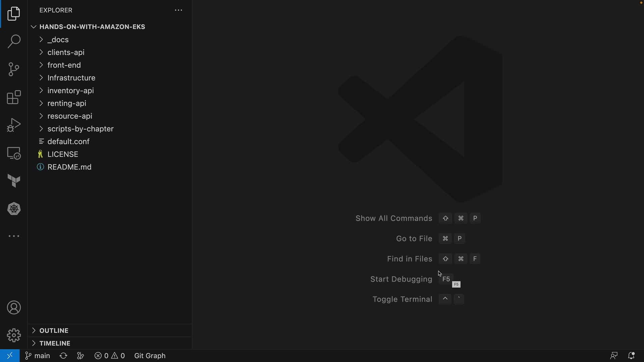644x362 pixels.
Task: Open the Terraform extension view
Action: 14,181
